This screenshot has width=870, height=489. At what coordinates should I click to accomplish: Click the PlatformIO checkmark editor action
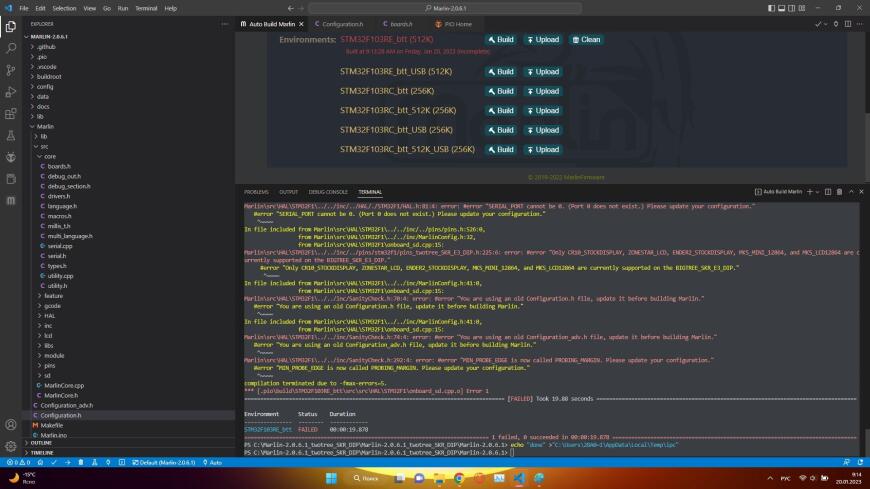[x=818, y=24]
